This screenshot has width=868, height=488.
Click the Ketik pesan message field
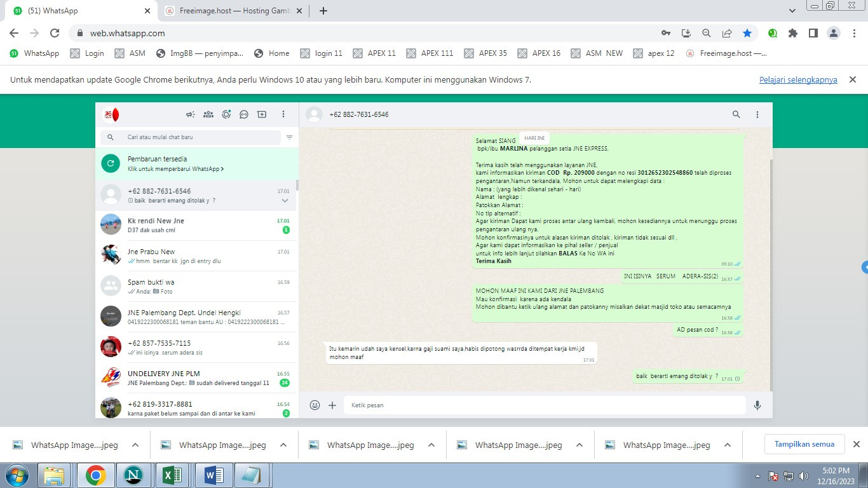545,405
